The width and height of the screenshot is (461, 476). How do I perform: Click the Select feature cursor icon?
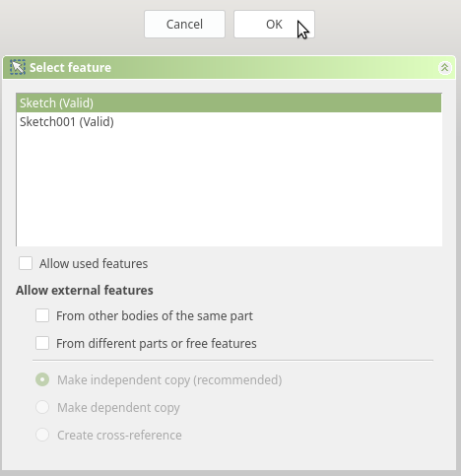coord(18,67)
